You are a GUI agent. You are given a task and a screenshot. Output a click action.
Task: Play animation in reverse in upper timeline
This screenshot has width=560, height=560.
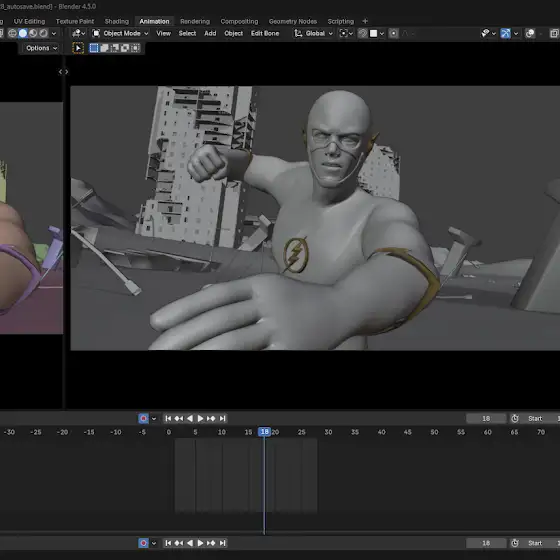pos(190,418)
